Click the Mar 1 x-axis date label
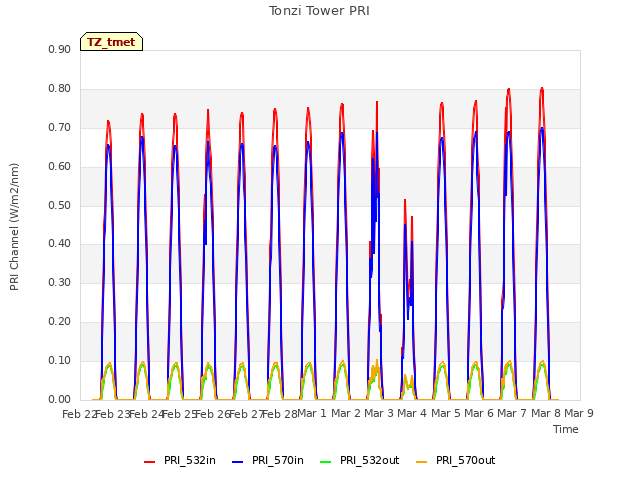 point(312,413)
